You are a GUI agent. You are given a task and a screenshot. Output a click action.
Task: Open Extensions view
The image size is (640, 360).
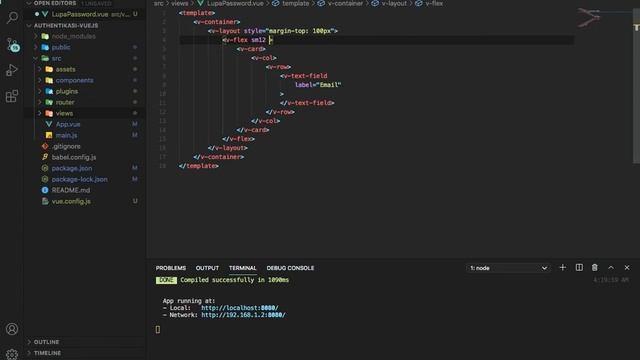[12, 96]
